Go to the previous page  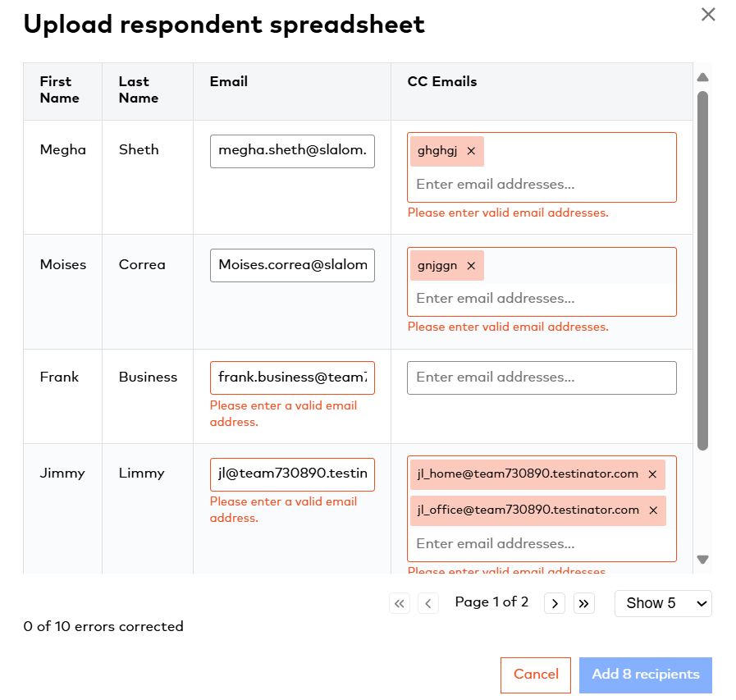[x=427, y=604]
